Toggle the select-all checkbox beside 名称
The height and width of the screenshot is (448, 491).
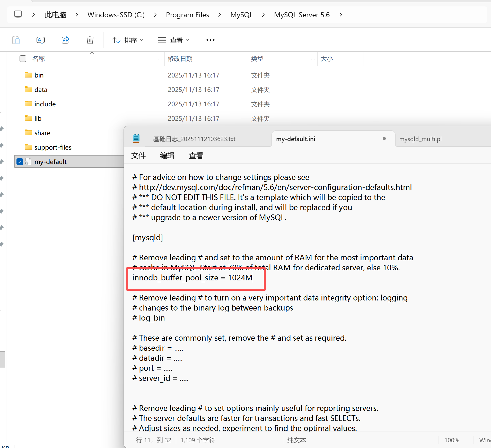[x=23, y=59]
